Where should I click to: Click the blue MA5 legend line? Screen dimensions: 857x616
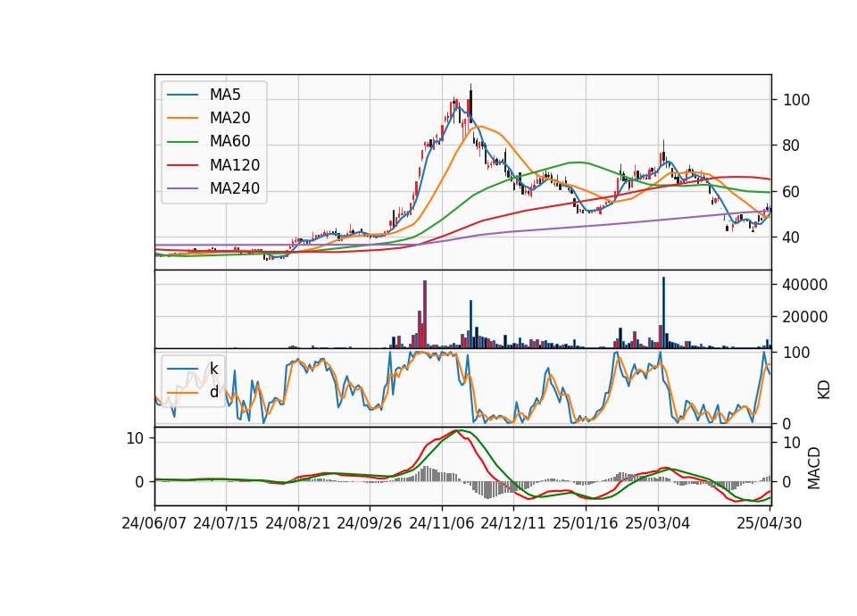coord(182,95)
